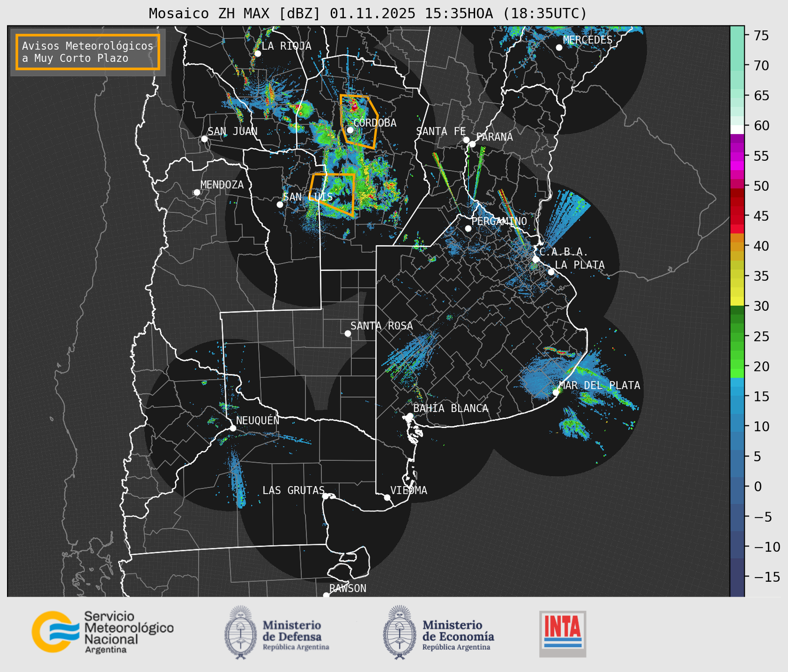Click the Mar del Plata marker
Viewport: 788px width, 672px height.
tap(556, 393)
